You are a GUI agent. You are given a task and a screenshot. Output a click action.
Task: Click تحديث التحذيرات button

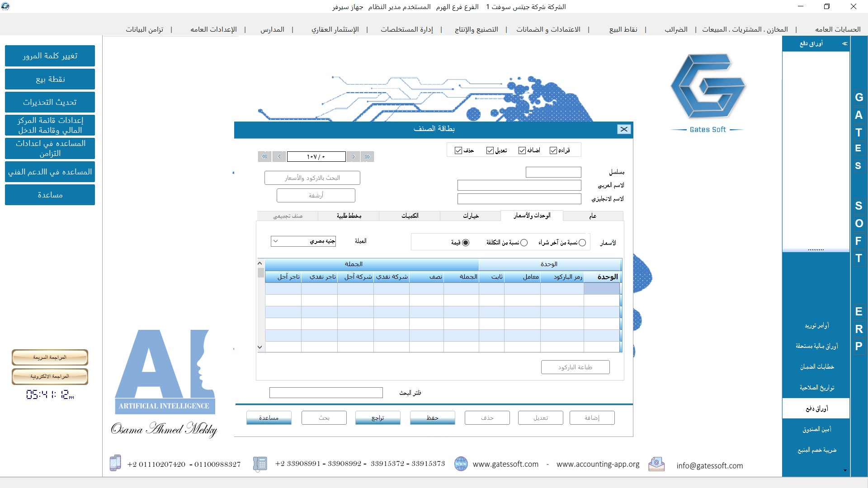(50, 102)
